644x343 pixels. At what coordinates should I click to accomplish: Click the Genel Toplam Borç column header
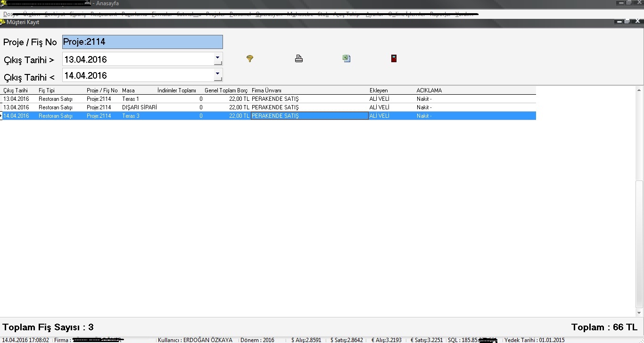pos(226,90)
